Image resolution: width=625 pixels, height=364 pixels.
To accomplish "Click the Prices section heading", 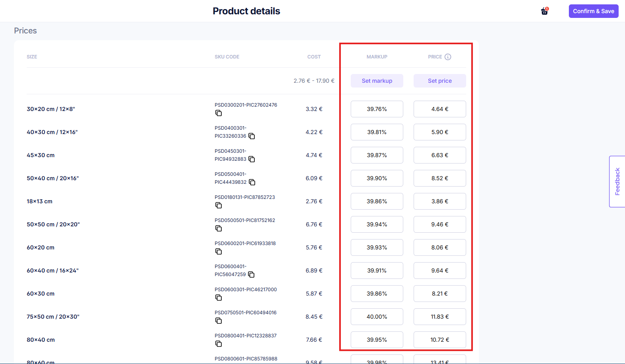I will 25,31.
